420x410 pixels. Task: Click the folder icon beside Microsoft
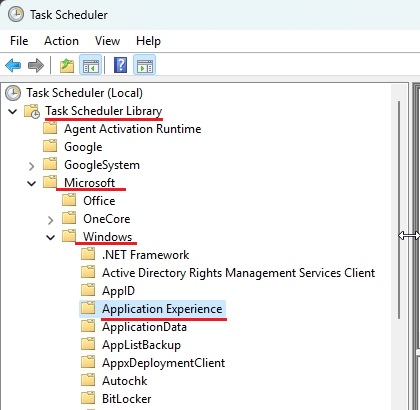point(50,182)
